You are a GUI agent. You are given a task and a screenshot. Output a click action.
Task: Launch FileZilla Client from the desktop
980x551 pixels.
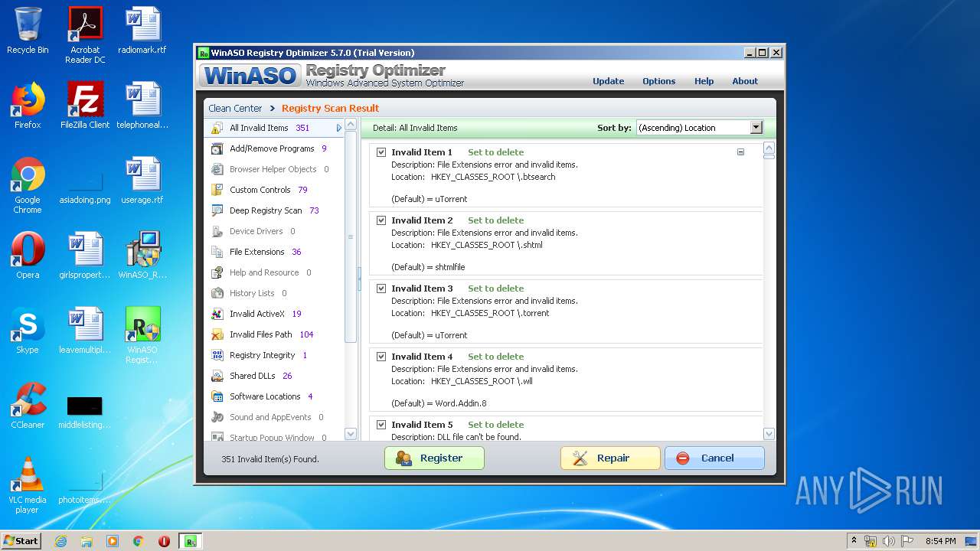coord(85,106)
